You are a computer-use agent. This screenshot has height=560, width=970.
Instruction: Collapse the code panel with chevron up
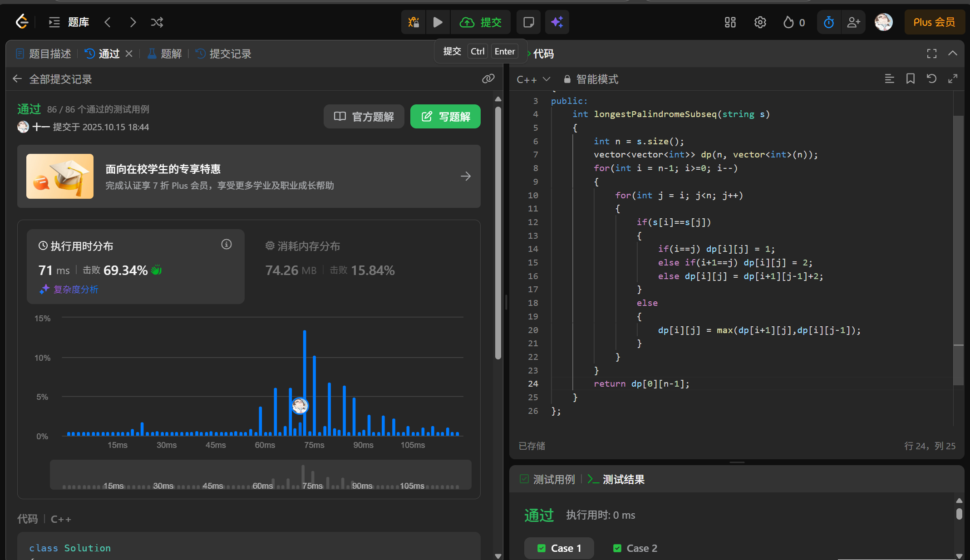click(x=953, y=54)
